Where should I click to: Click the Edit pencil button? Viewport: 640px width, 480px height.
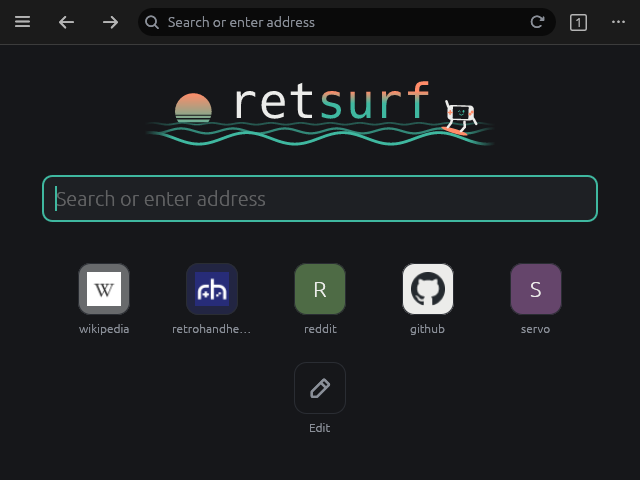(320, 388)
